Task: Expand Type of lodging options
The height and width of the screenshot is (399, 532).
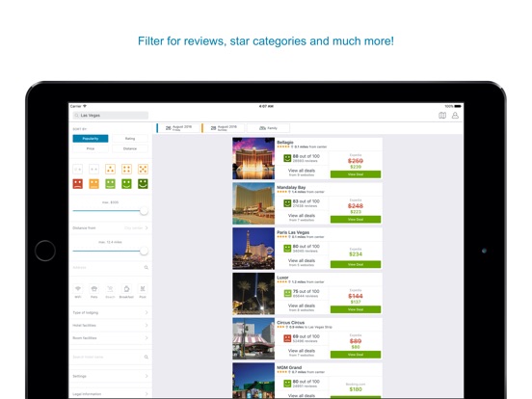Action: [110, 312]
